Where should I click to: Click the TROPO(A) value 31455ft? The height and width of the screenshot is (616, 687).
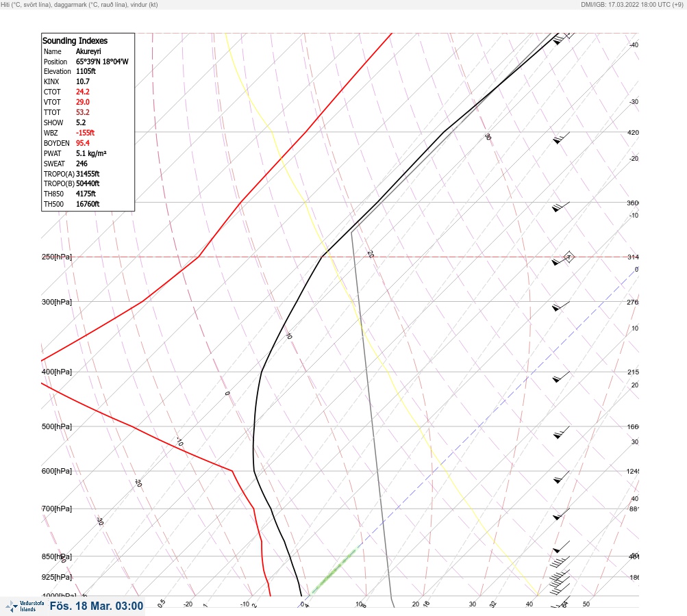pyautogui.click(x=88, y=174)
